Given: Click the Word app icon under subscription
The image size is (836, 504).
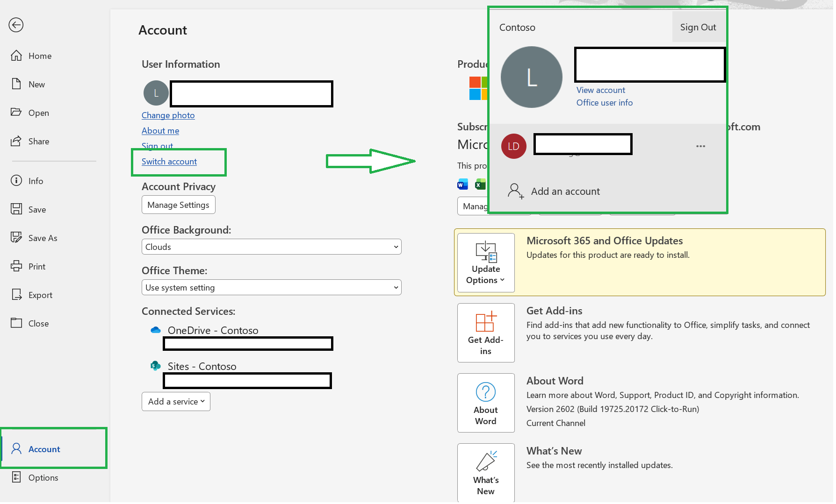Looking at the screenshot, I should [462, 185].
